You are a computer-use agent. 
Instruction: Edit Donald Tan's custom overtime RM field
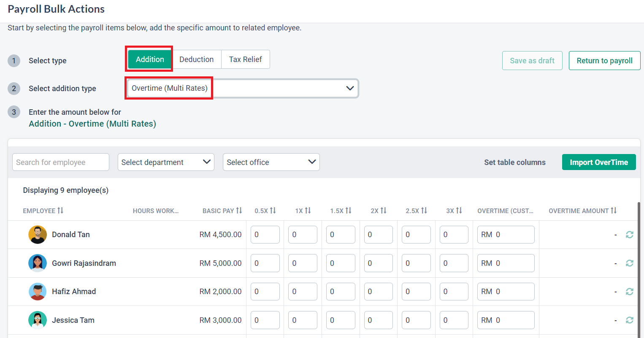point(506,235)
